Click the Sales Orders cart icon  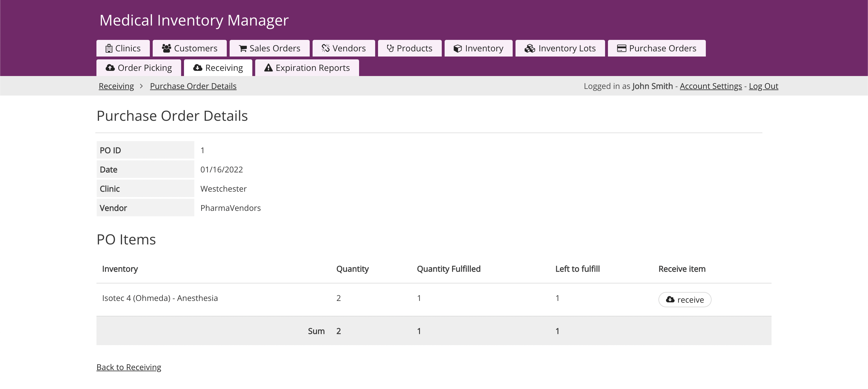point(243,48)
